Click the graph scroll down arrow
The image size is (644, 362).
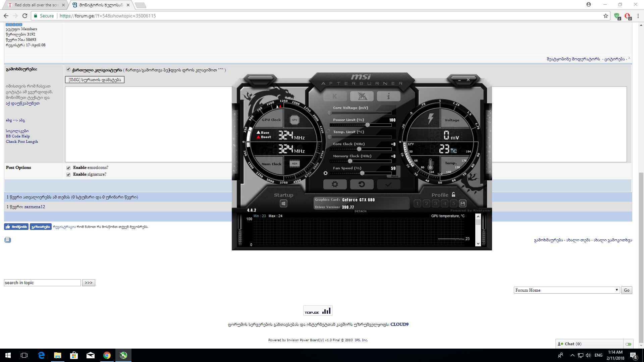click(478, 244)
